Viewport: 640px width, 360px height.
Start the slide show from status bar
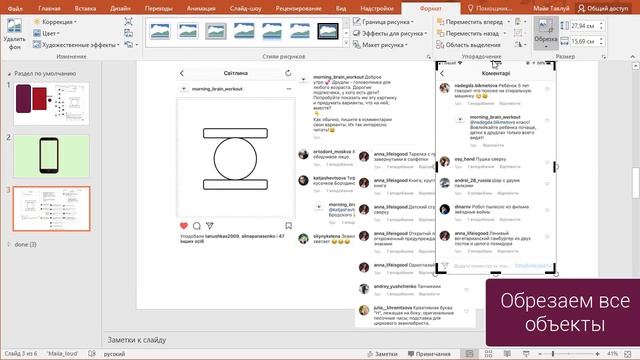pyautogui.click(x=526, y=354)
